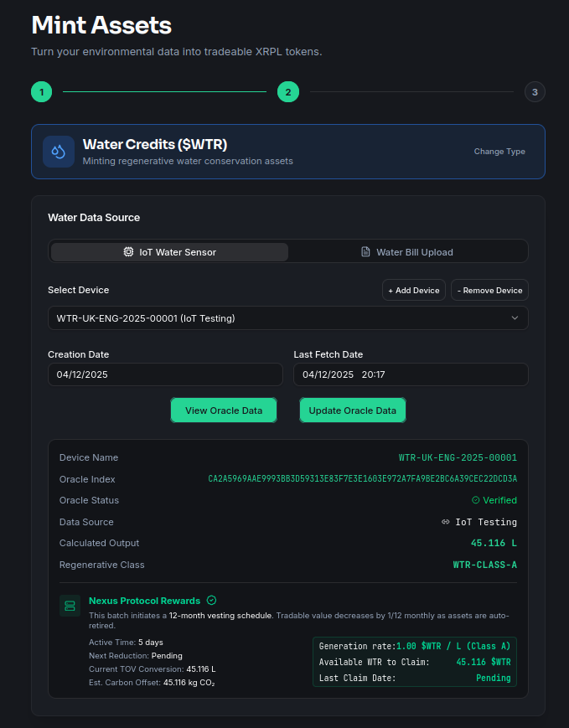
Task: Click the Mint Assets page heading
Action: [x=101, y=25]
